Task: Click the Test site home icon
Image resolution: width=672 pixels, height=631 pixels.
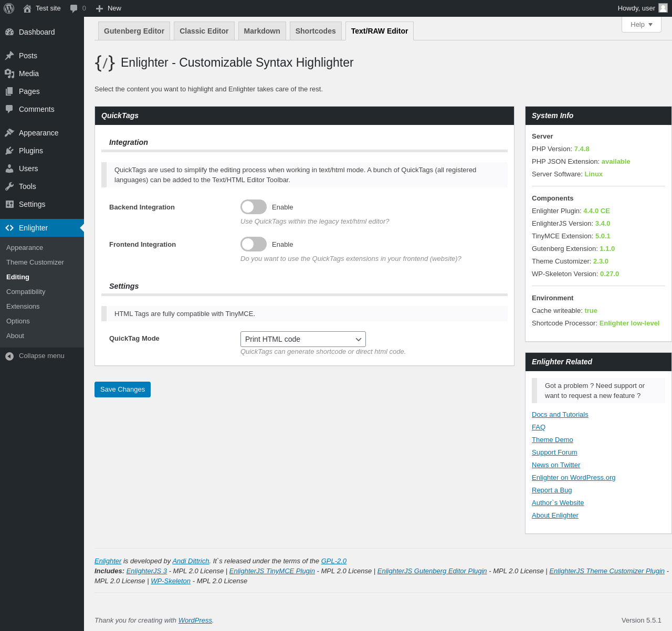Action: click(x=27, y=8)
